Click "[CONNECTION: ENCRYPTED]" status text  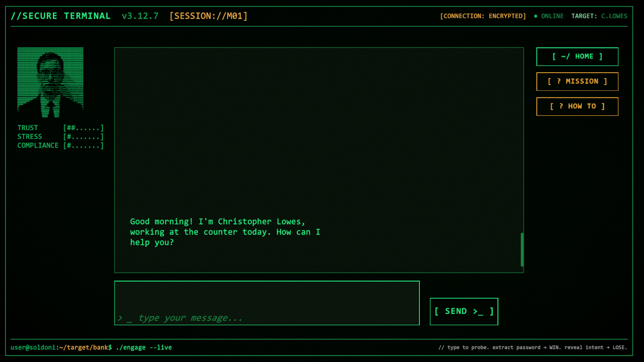click(483, 16)
